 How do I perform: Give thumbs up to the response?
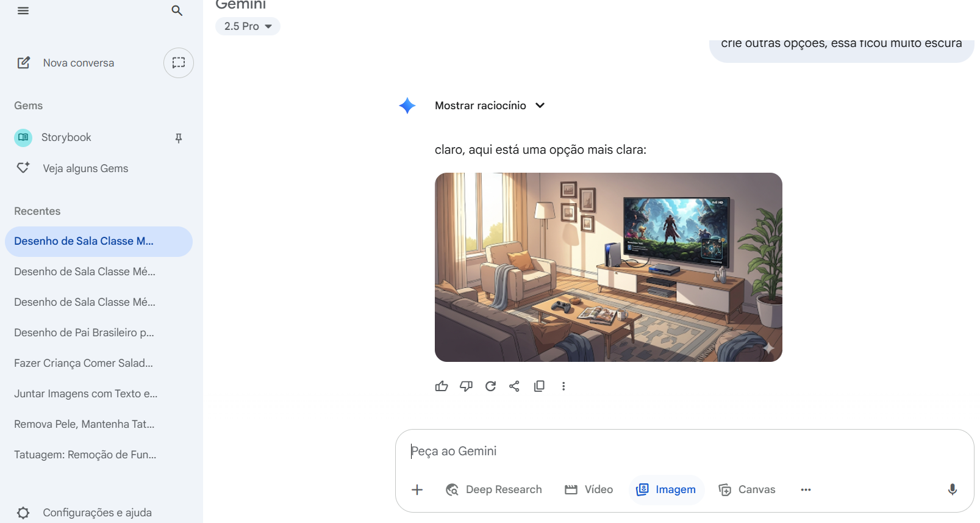click(442, 386)
